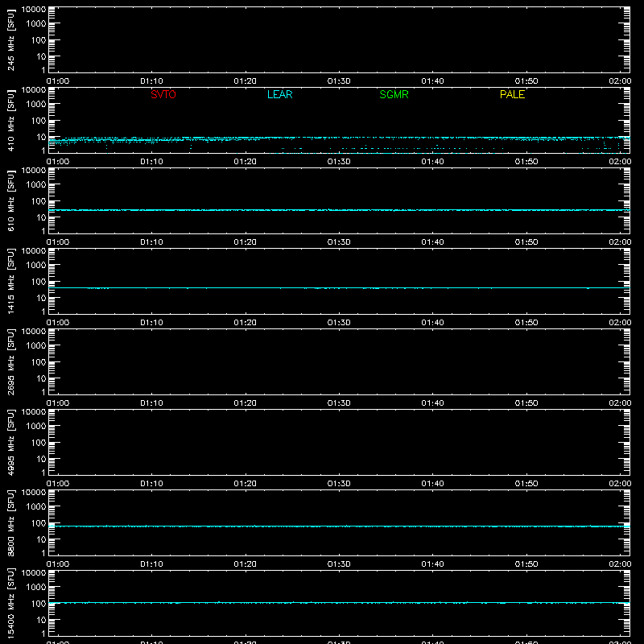Click 01:30 time label of 8800 MHz panel
This screenshot has height=644, width=644.
point(339,564)
